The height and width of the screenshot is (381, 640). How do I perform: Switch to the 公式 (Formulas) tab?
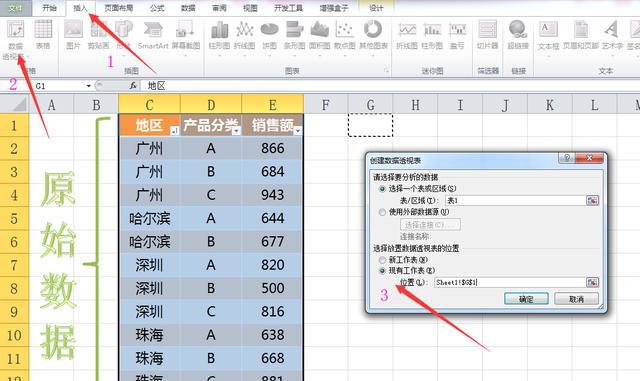click(x=157, y=8)
